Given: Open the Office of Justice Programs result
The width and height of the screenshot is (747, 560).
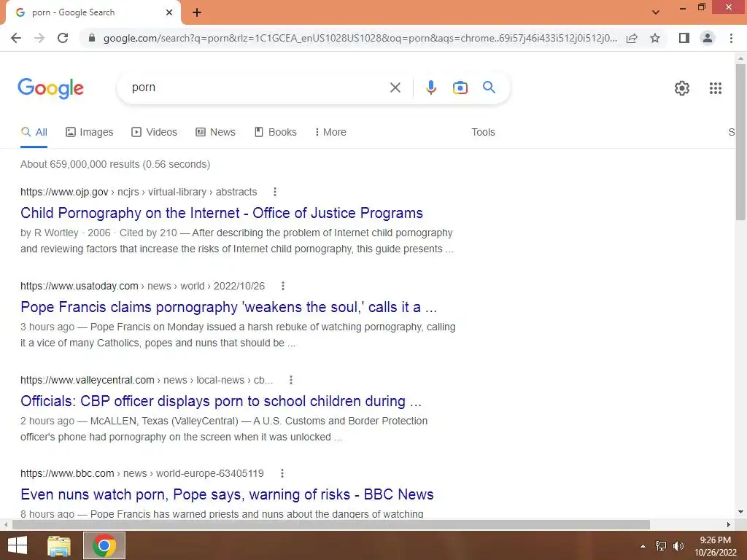Looking at the screenshot, I should (x=222, y=213).
